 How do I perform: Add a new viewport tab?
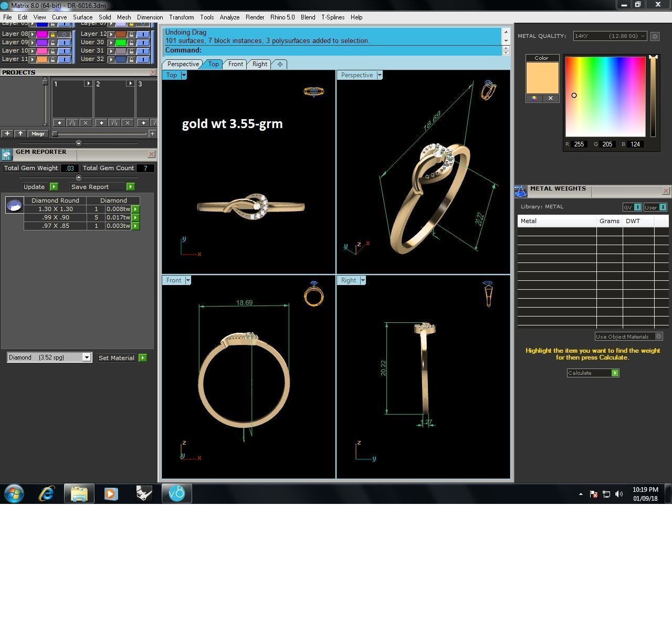pos(280,64)
